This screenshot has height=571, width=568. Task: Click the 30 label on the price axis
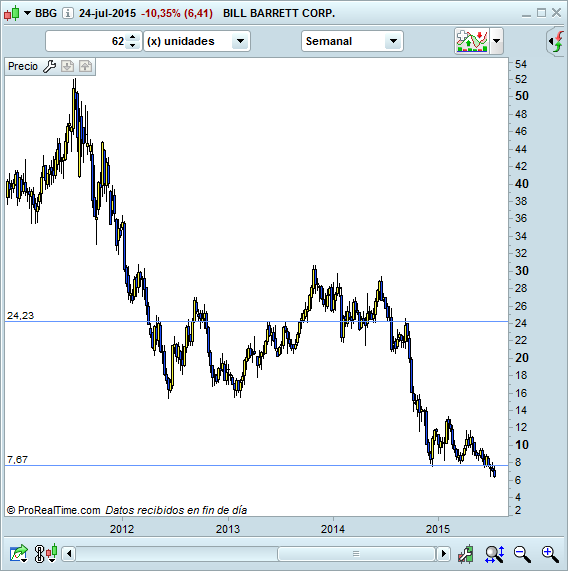pos(521,271)
